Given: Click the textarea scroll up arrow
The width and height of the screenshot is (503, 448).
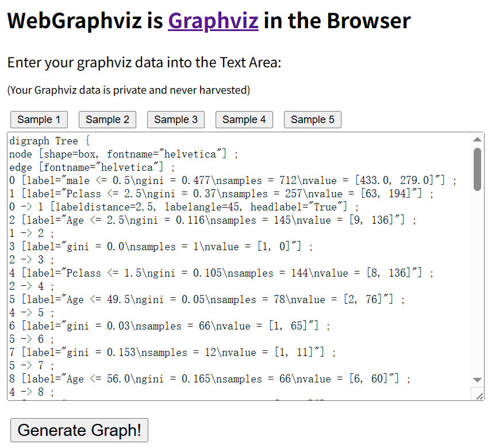Looking at the screenshot, I should coord(477,139).
